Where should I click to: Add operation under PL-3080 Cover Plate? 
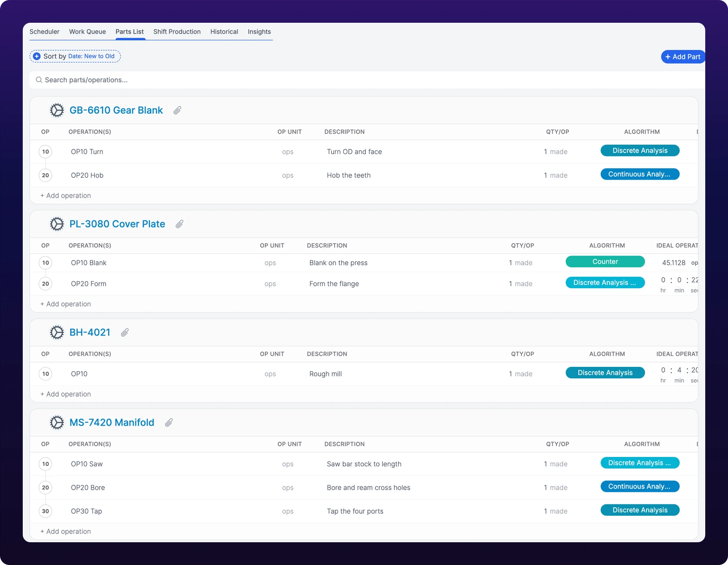pyautogui.click(x=65, y=304)
